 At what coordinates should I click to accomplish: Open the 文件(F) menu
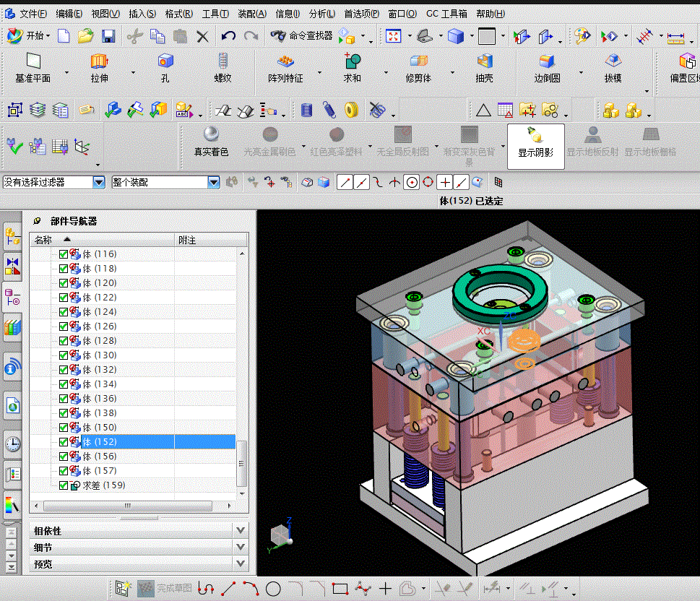coord(33,14)
